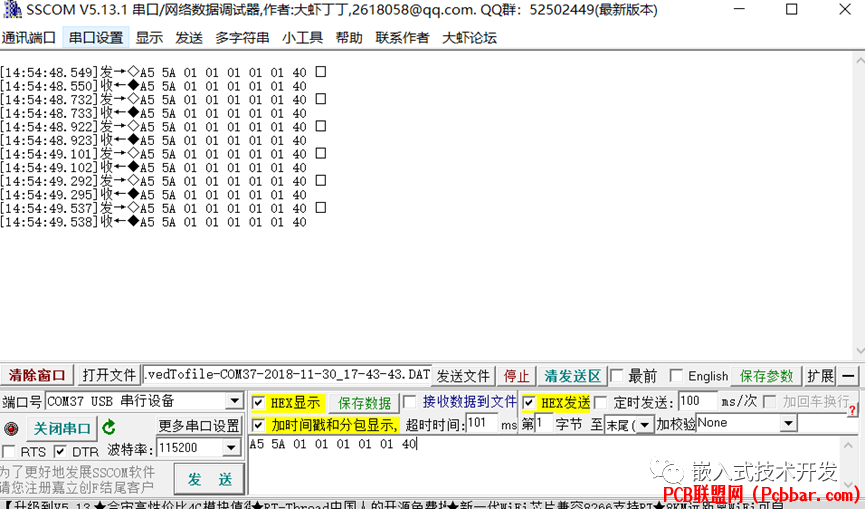Click the log line at 14:54:48.733

(x=153, y=113)
